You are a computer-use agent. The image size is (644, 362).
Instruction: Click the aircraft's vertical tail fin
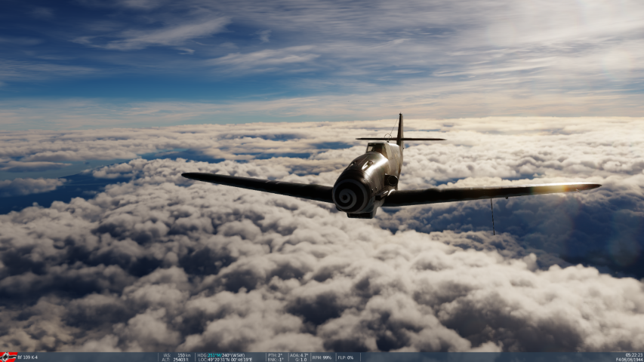click(399, 128)
